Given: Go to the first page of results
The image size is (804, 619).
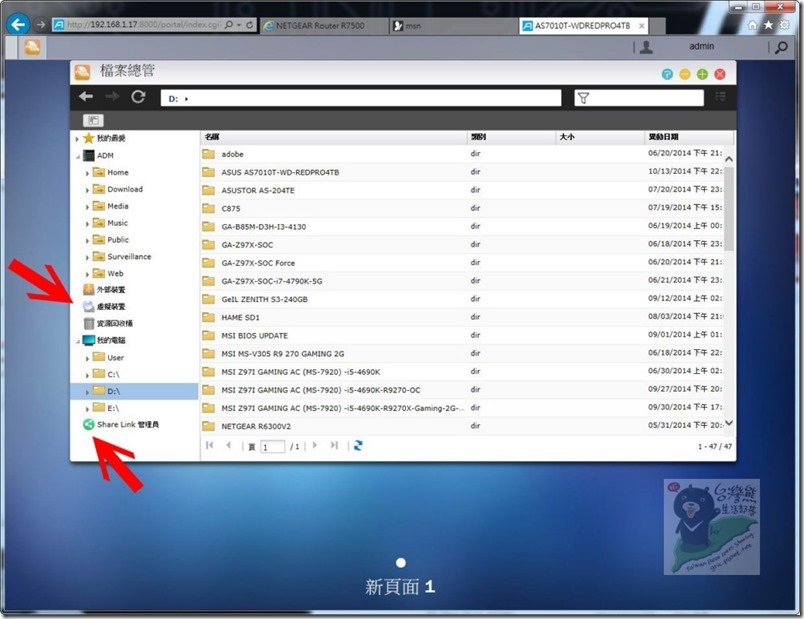Looking at the screenshot, I should 209,446.
